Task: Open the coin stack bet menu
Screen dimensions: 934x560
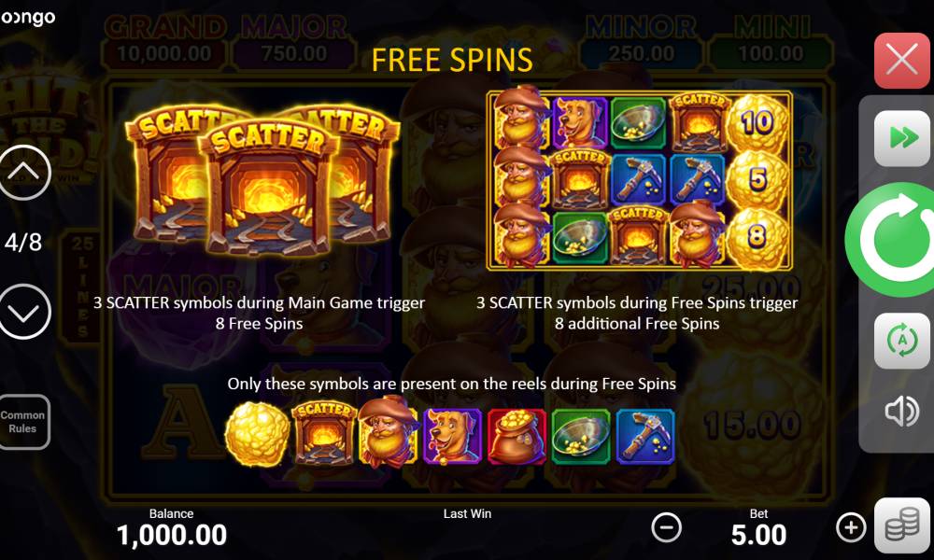Action: click(x=902, y=526)
